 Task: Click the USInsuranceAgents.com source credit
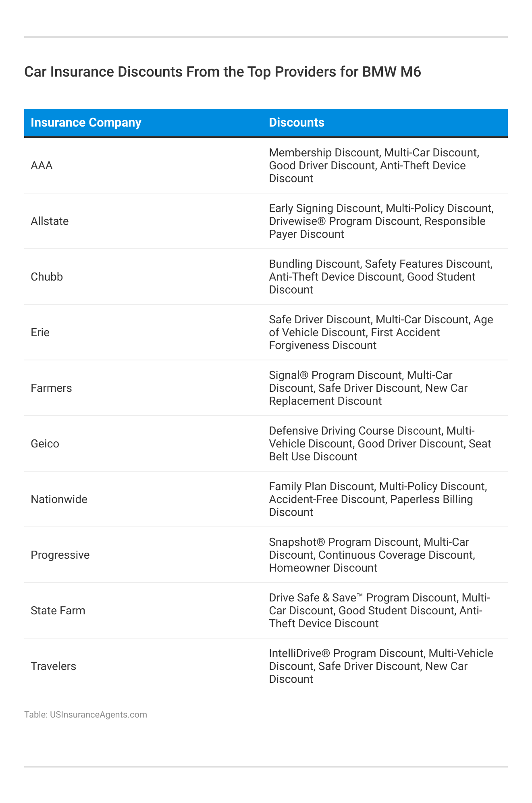click(85, 715)
